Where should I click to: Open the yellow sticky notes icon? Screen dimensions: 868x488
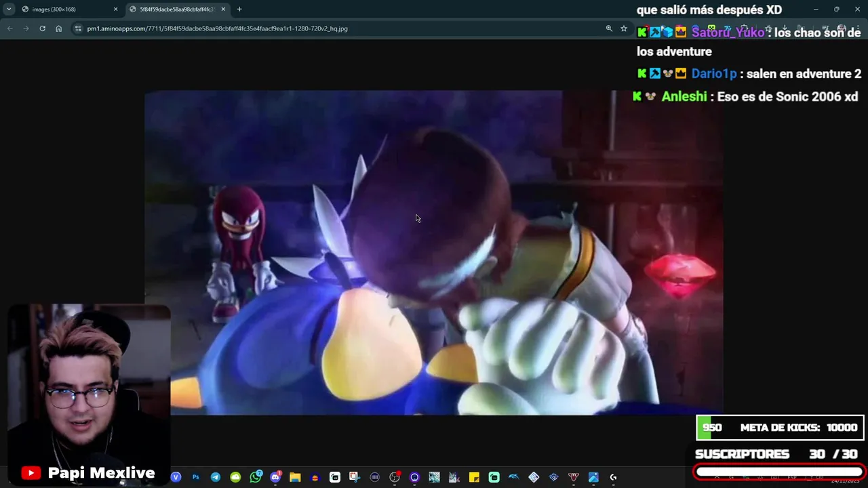(x=474, y=477)
